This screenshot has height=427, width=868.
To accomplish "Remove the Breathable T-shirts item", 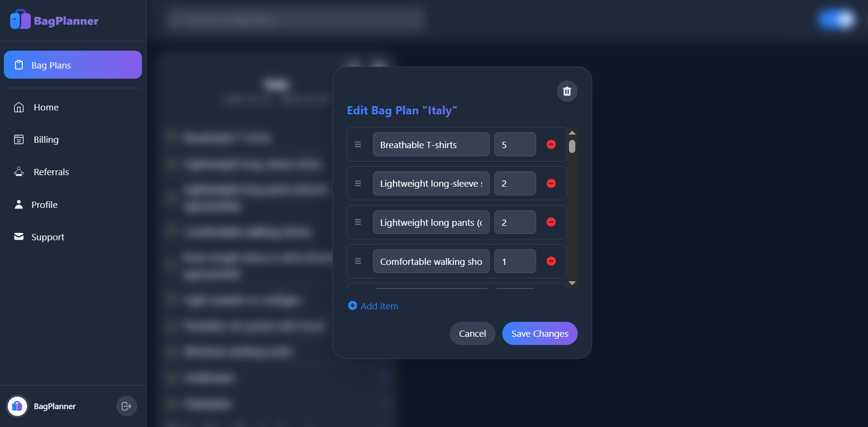I will tap(551, 144).
